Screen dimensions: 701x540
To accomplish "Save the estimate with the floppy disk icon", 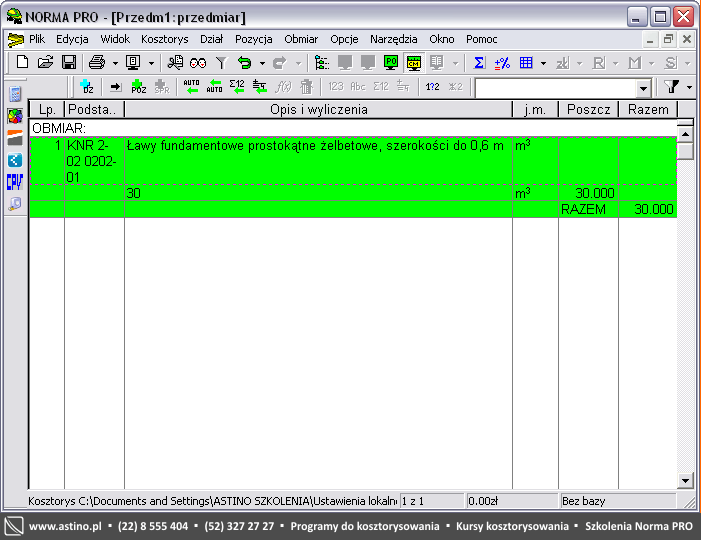I will coord(69,62).
